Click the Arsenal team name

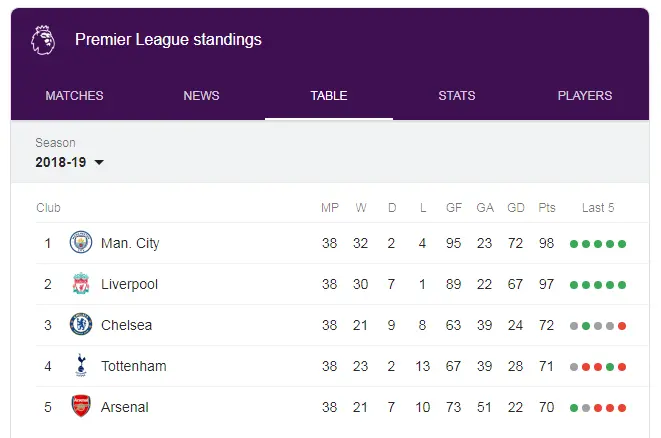coord(124,407)
